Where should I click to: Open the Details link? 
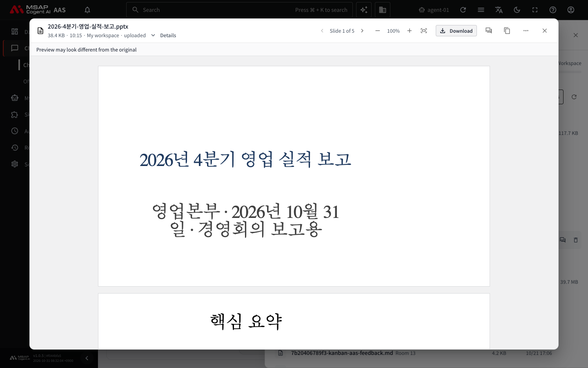[168, 36]
